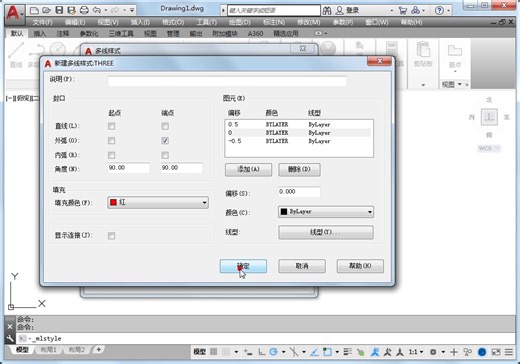Open the 格式(O) menu
Screen dimensions: 520x364
point(173,22)
